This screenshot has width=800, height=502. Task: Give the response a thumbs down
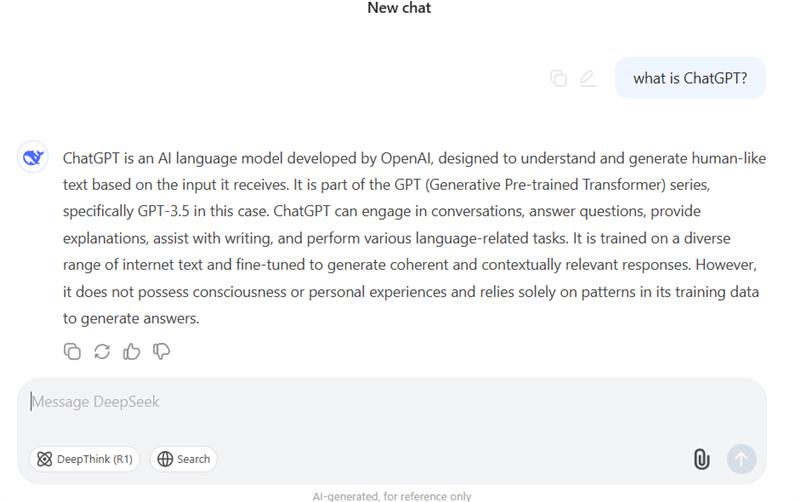coord(161,352)
